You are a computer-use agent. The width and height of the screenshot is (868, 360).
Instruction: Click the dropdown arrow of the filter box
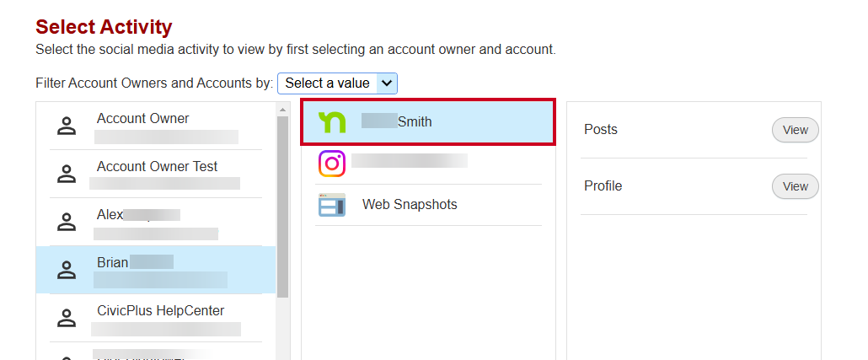tap(387, 83)
